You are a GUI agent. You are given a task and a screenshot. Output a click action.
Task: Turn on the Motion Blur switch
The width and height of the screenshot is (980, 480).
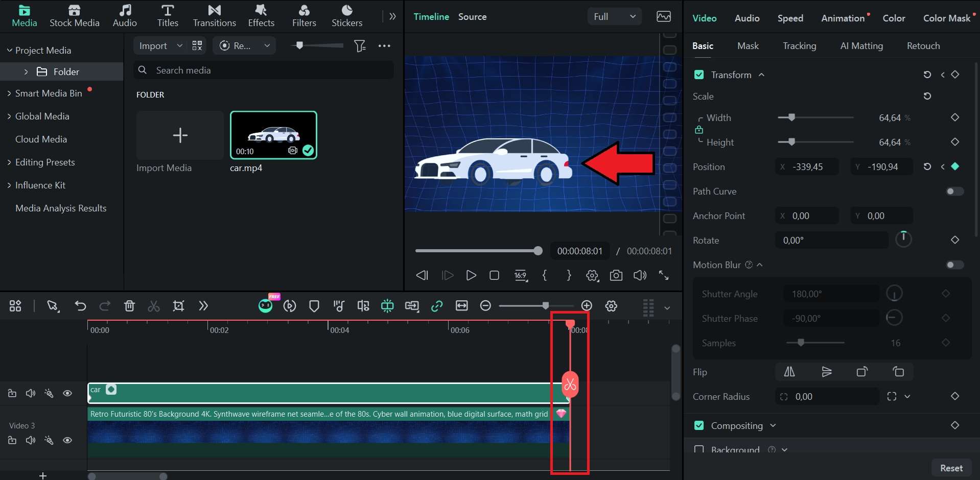pyautogui.click(x=954, y=265)
